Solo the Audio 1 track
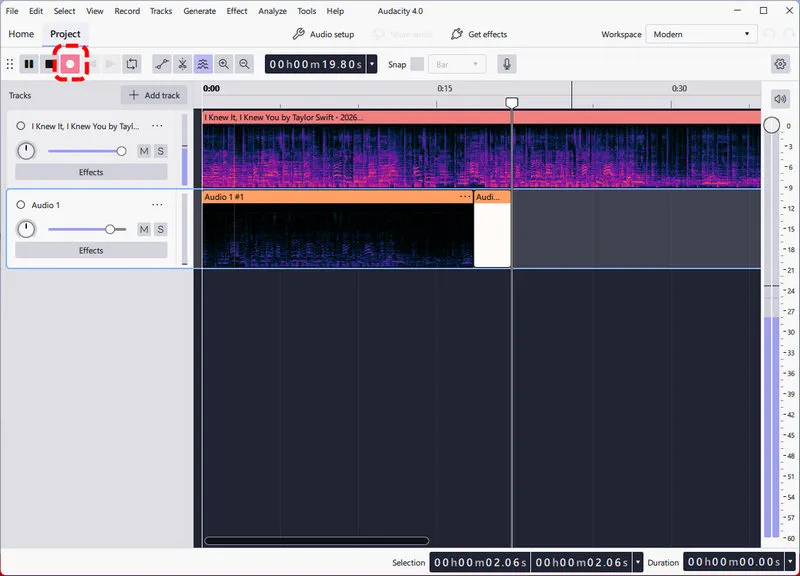Viewport: 800px width, 576px height. [x=161, y=229]
